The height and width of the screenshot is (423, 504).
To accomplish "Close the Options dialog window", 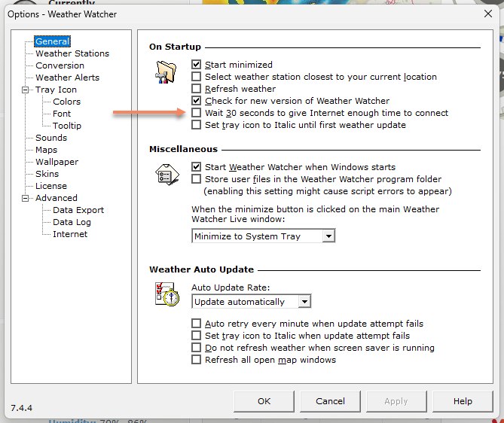I will (x=487, y=14).
